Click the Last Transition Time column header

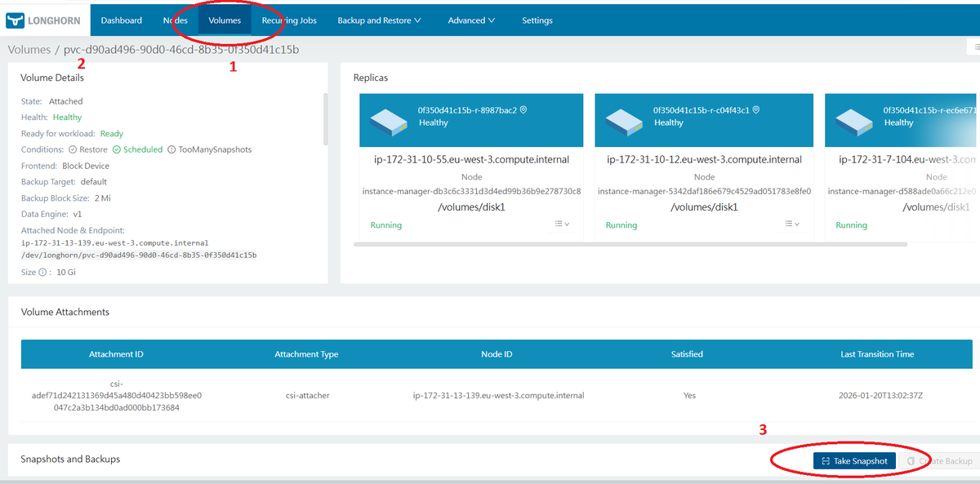(877, 354)
